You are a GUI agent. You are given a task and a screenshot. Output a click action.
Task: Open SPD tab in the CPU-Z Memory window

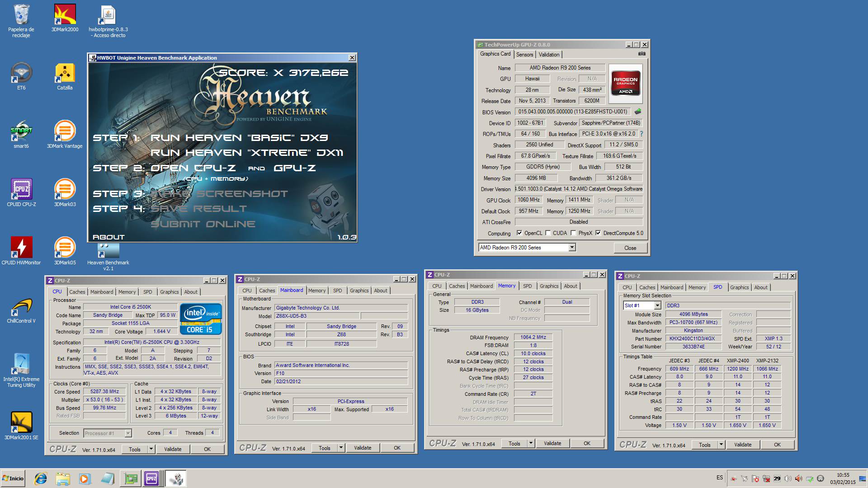coord(527,286)
